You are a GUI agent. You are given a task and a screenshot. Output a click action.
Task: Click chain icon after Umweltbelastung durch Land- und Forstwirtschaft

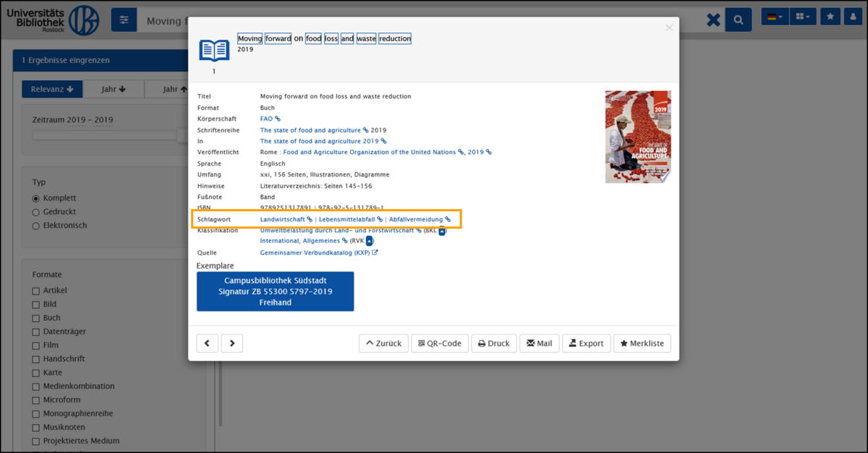(419, 231)
